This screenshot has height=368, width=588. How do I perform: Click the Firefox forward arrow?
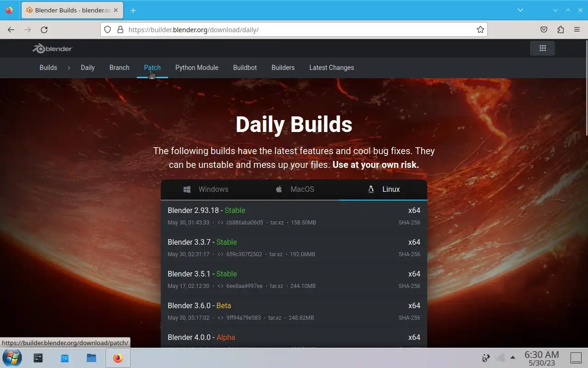coord(28,29)
